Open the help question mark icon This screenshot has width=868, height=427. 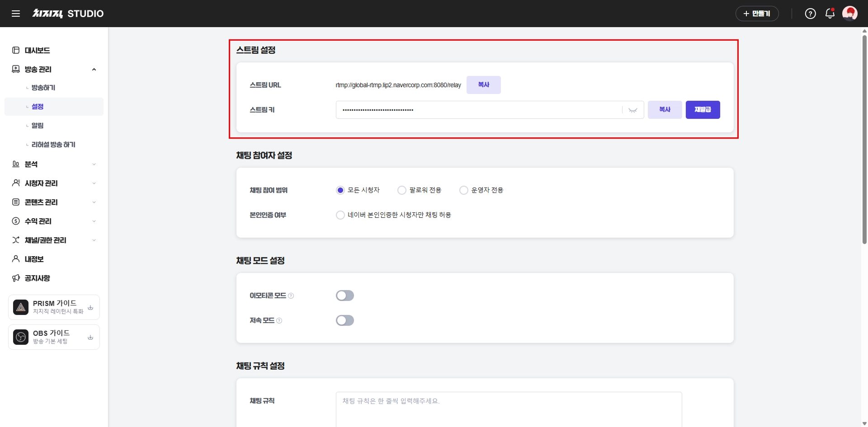click(811, 14)
